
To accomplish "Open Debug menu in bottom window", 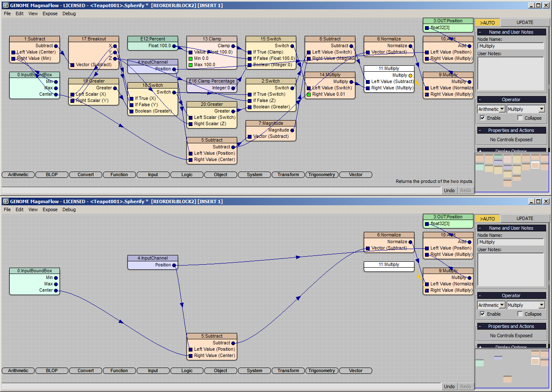I will tap(69, 209).
